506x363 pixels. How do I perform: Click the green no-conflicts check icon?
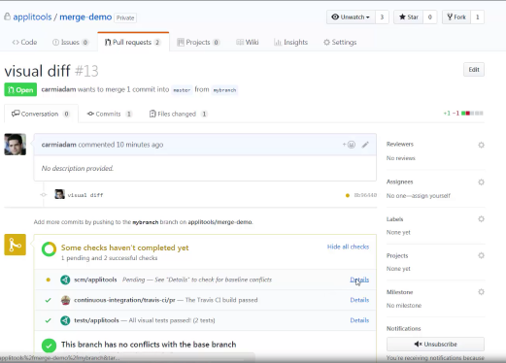49,346
